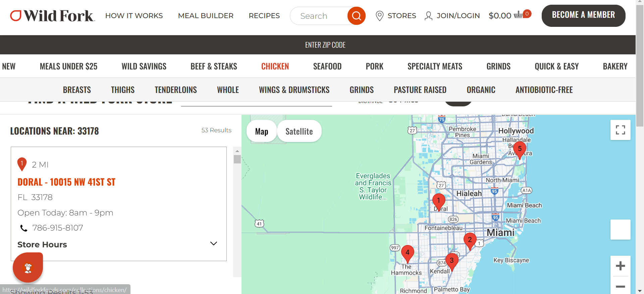This screenshot has height=294, width=644.
Task: Select PASTURE RAISED subcategory
Action: pyautogui.click(x=420, y=90)
